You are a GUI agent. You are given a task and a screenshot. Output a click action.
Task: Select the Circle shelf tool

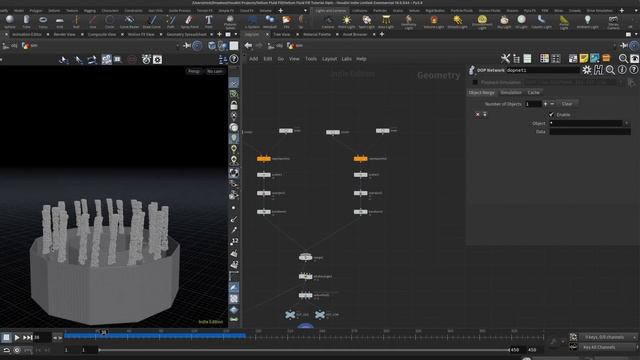coord(109,21)
